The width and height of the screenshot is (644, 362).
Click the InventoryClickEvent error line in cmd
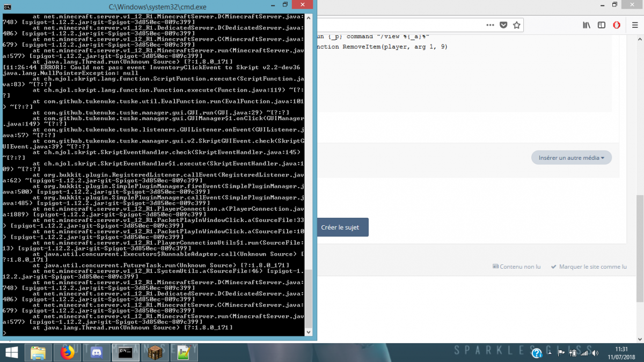point(151,67)
